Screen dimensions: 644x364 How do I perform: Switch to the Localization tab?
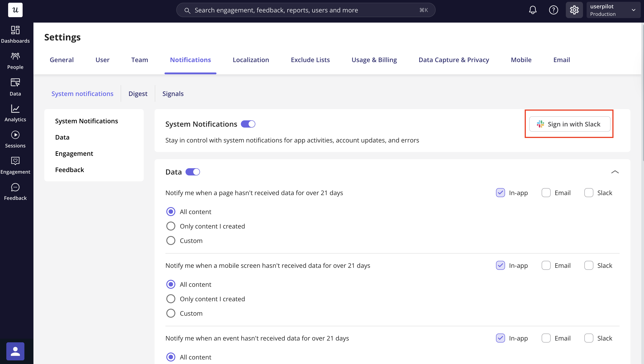(x=251, y=60)
